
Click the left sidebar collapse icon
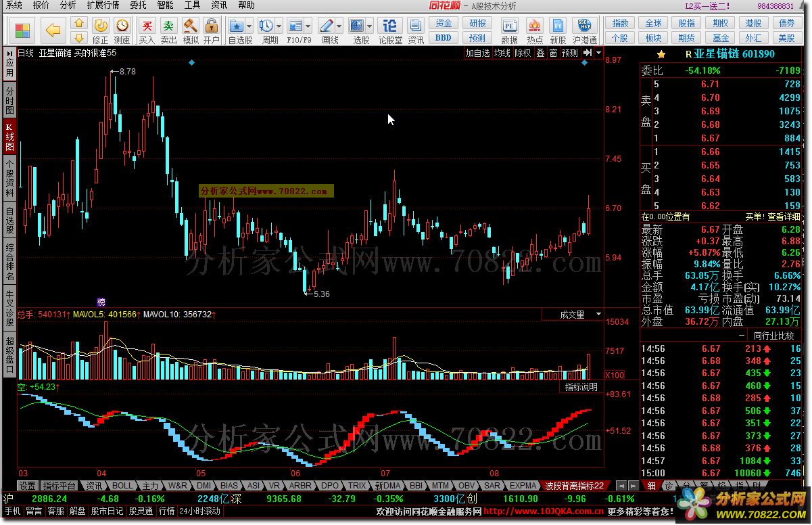[9, 53]
